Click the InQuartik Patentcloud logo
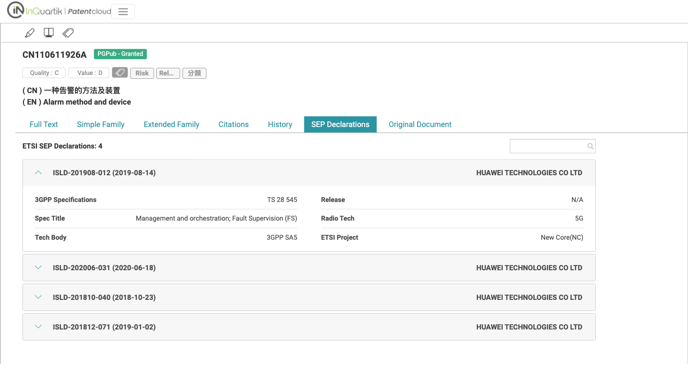The image size is (688, 382). pyautogui.click(x=59, y=11)
